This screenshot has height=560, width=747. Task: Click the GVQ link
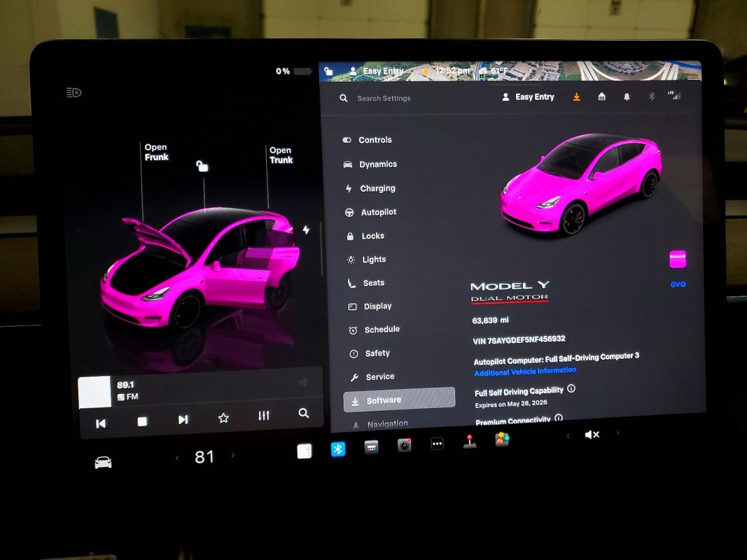[x=678, y=285]
